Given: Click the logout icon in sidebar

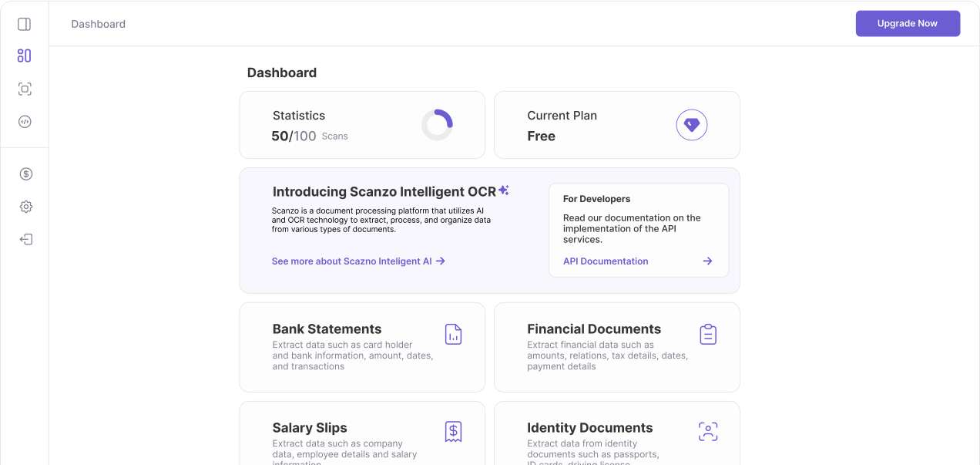Looking at the screenshot, I should click(x=25, y=239).
